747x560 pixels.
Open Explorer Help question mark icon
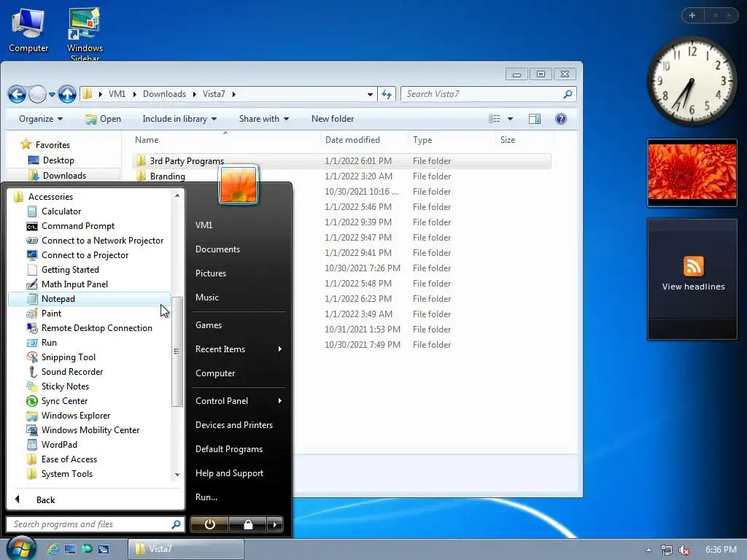[561, 119]
